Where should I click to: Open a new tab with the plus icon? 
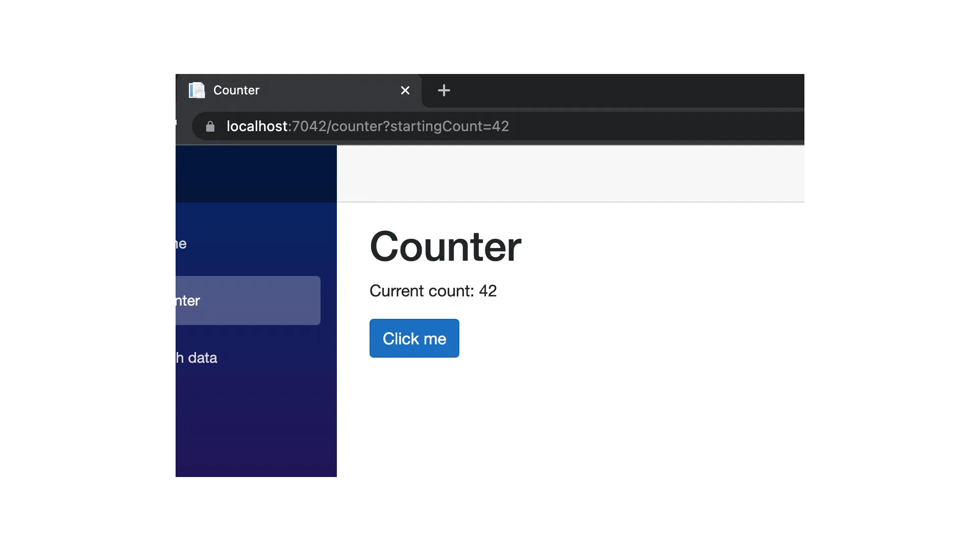(444, 90)
